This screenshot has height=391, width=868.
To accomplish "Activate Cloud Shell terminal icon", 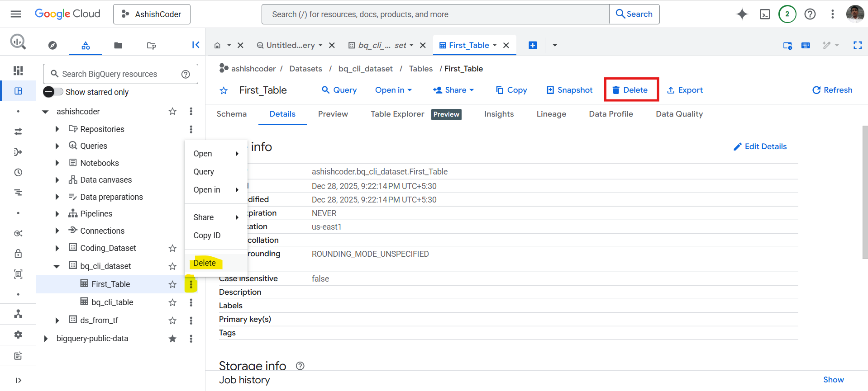I will pos(765,14).
